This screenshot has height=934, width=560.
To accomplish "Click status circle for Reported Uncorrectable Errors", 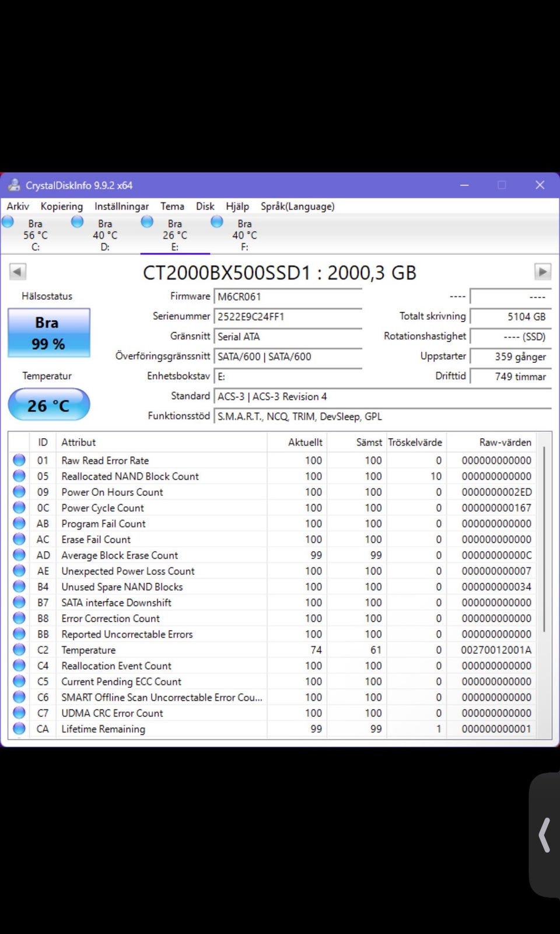I will (x=19, y=634).
